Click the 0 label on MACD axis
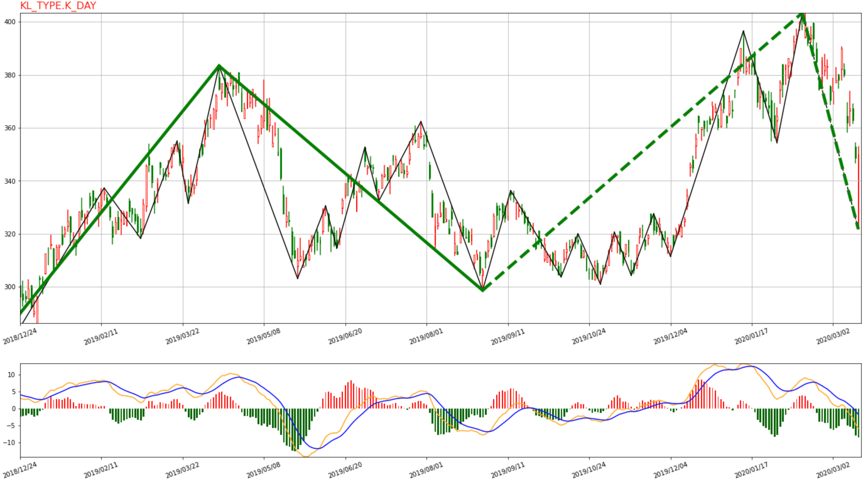This screenshot has width=868, height=488. coord(14,409)
